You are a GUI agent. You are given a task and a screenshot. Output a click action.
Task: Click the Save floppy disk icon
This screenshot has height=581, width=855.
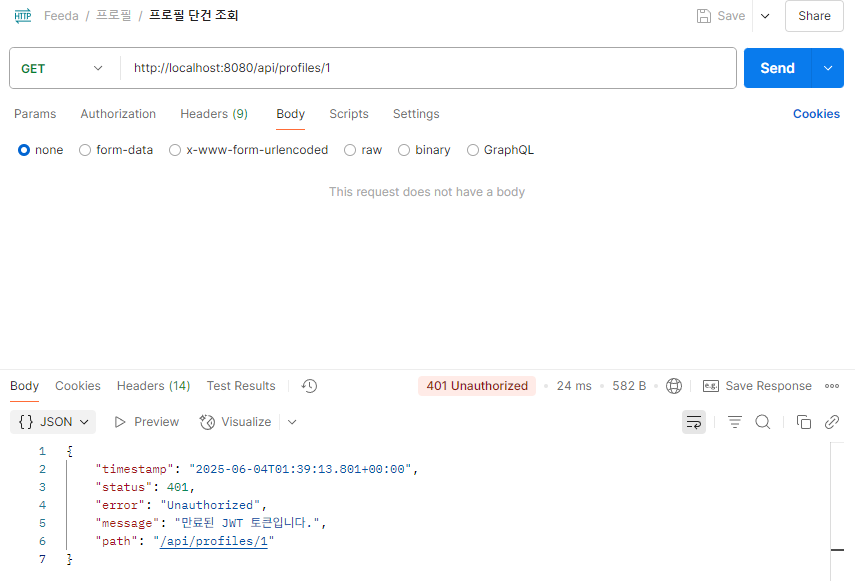pyautogui.click(x=703, y=16)
